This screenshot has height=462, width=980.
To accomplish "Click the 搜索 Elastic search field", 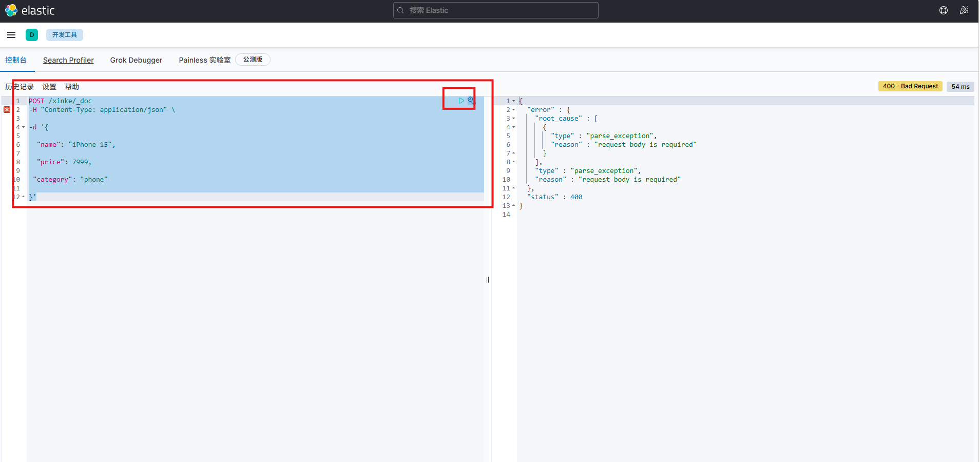I will click(x=495, y=10).
